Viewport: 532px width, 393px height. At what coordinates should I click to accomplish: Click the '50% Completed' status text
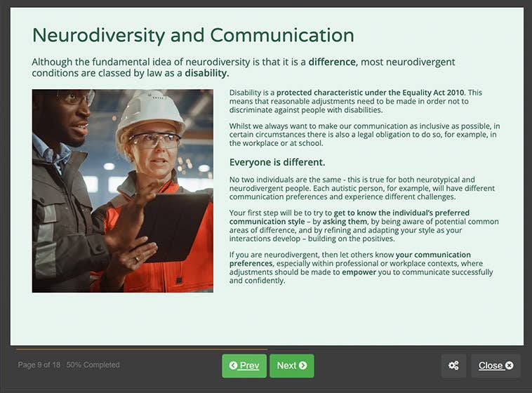tap(93, 365)
